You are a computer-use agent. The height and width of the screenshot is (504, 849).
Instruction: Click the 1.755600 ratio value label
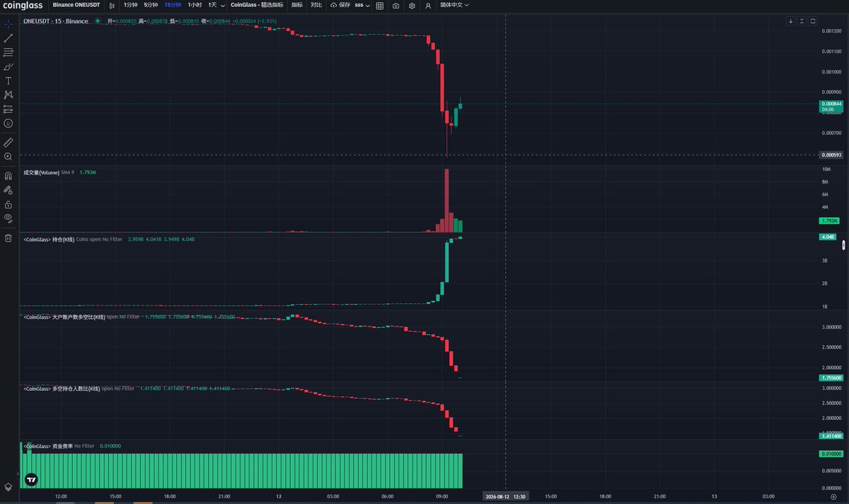click(x=830, y=378)
